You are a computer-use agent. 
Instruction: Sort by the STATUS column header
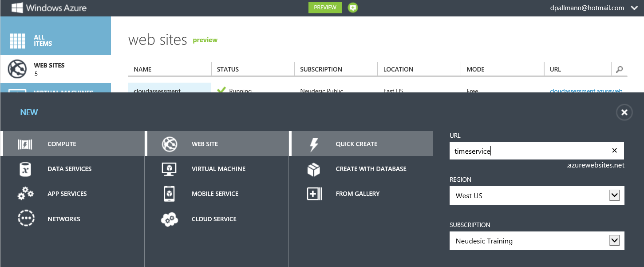(x=253, y=69)
